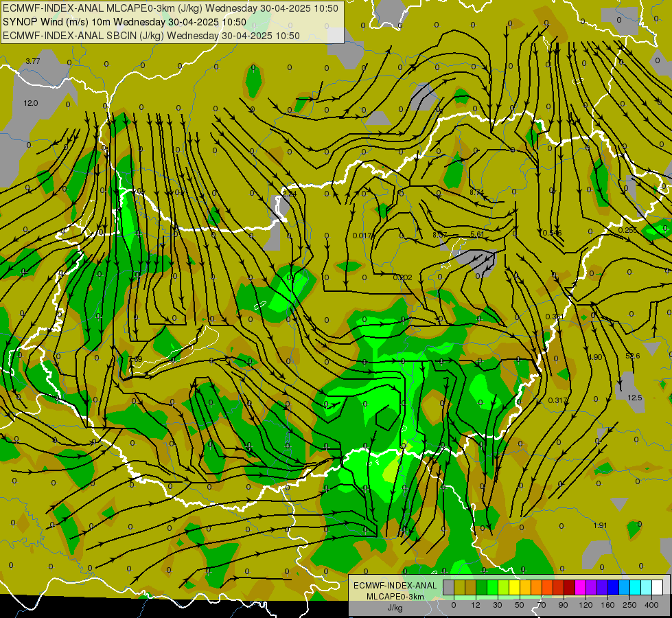This screenshot has width=672, height=618.
Task: Click the legend tick label '250'
Action: pos(629,605)
